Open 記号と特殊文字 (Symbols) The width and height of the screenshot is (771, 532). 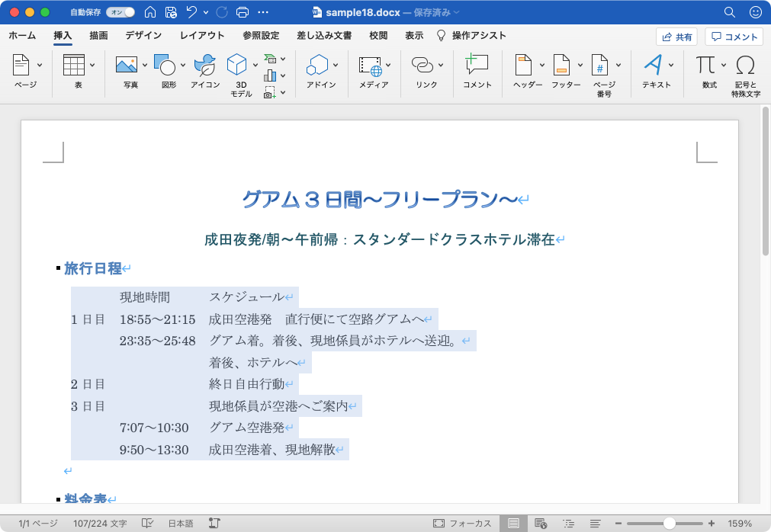pos(746,66)
